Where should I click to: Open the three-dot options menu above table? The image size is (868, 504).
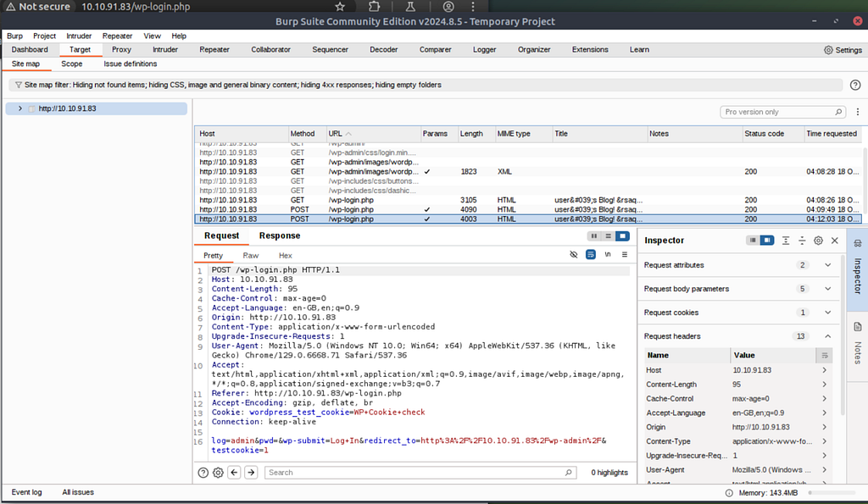[858, 112]
